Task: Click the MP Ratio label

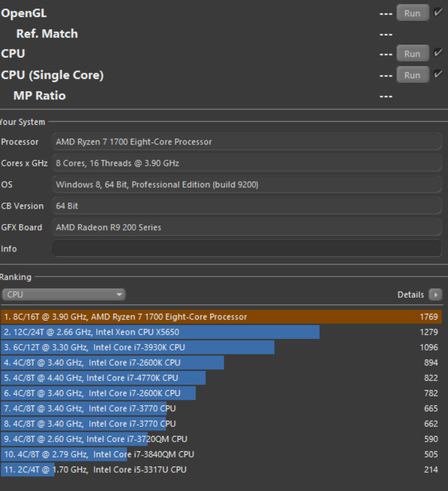Action: [x=40, y=95]
